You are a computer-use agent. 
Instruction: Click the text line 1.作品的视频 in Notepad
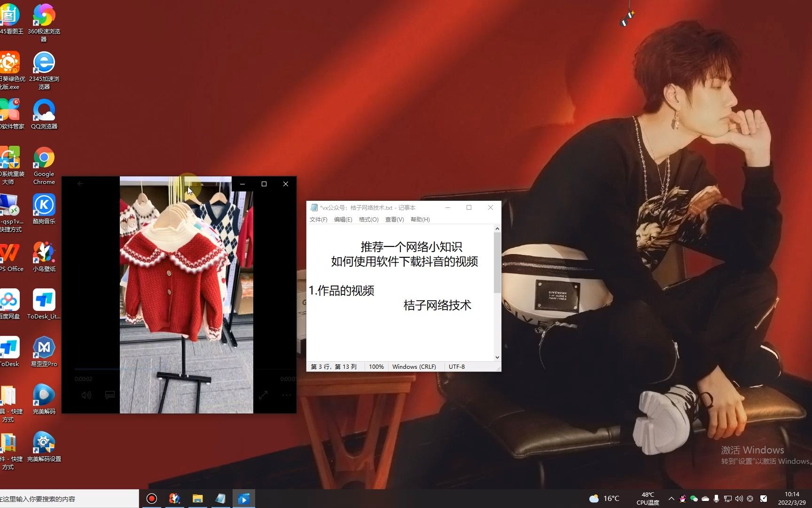click(x=341, y=291)
